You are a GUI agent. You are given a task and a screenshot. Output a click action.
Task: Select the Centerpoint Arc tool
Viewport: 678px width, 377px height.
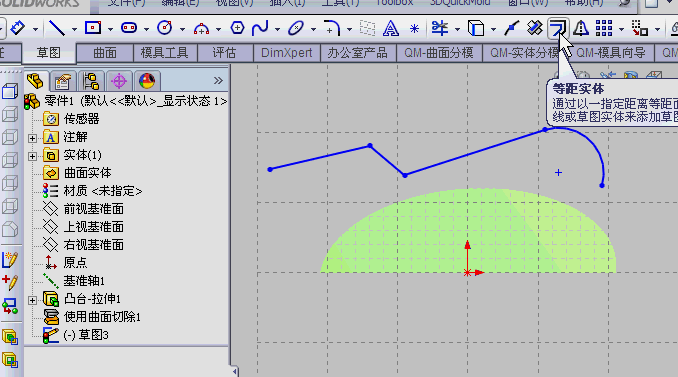click(201, 29)
